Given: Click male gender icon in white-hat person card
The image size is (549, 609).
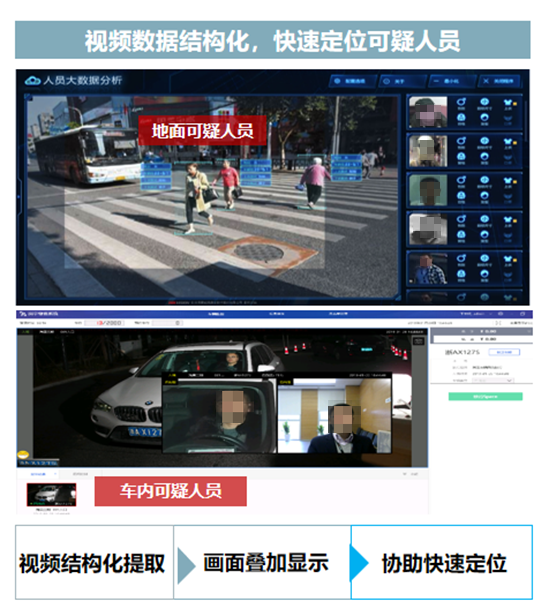Looking at the screenshot, I should 461,141.
